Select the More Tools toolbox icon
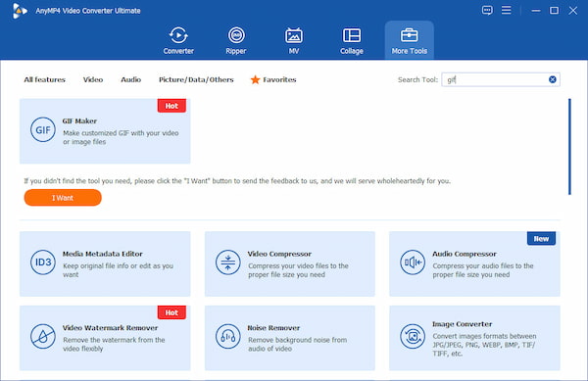Image resolution: width=588 pixels, height=381 pixels. 409,35
